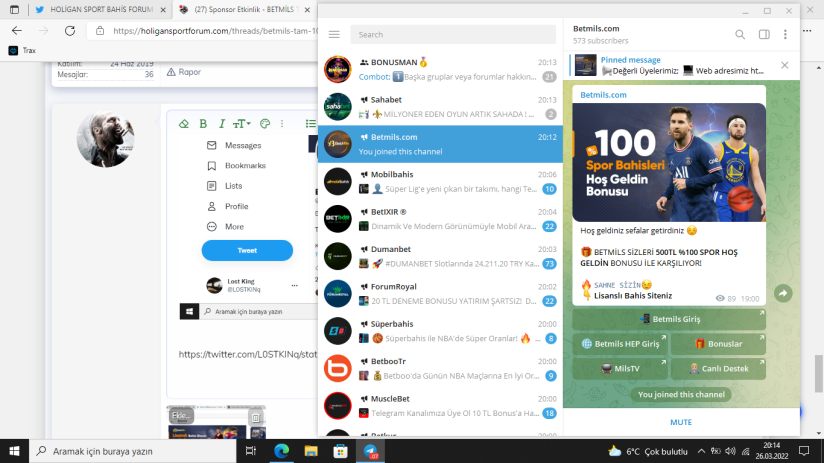This screenshot has height=463, width=824.
Task: Select the Dumanbet channel in chat list
Action: pyautogui.click(x=439, y=256)
